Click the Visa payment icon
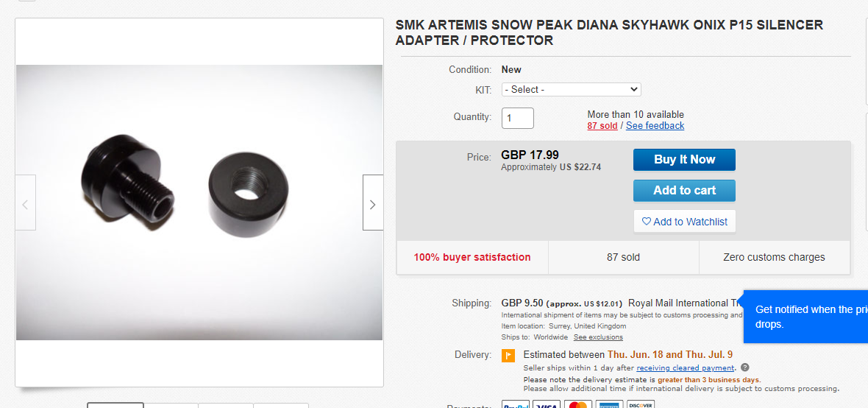Viewport: 868px width, 408px height. coord(547,404)
